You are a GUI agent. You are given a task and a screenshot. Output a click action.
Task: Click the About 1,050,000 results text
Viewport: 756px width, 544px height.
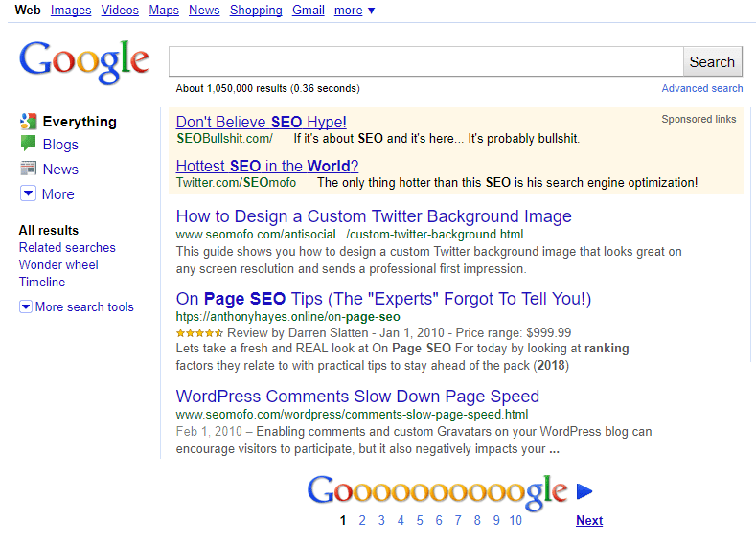tap(267, 88)
